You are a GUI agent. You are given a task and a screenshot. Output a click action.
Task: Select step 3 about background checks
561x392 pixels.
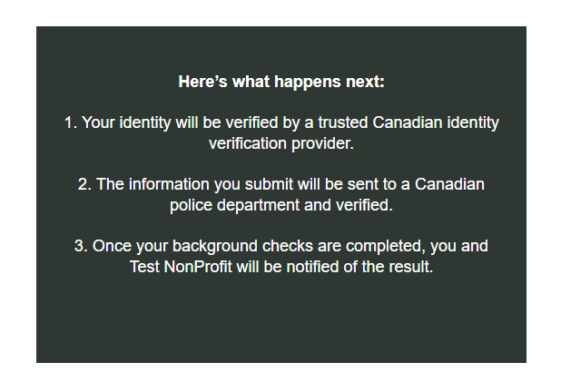(281, 257)
